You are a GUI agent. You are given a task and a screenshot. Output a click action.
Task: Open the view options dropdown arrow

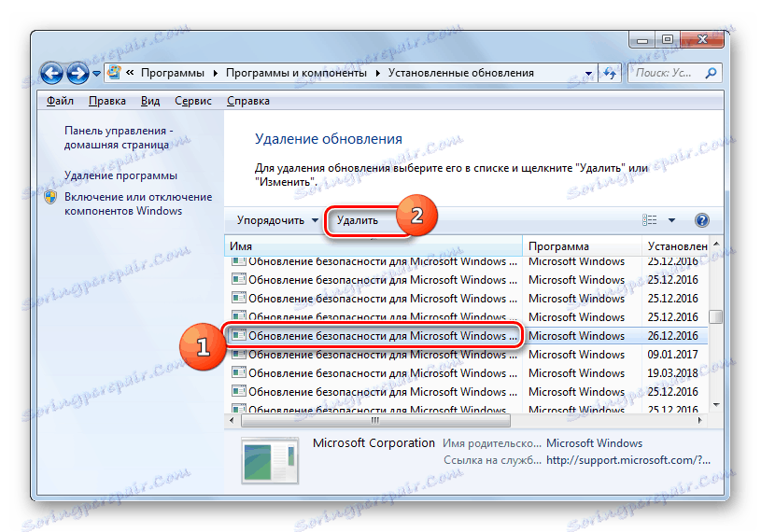(671, 220)
